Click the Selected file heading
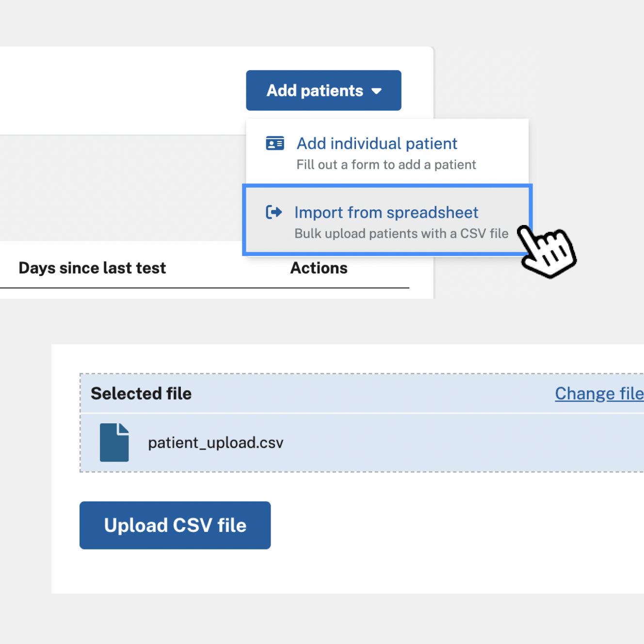The width and height of the screenshot is (644, 644). coord(141,393)
